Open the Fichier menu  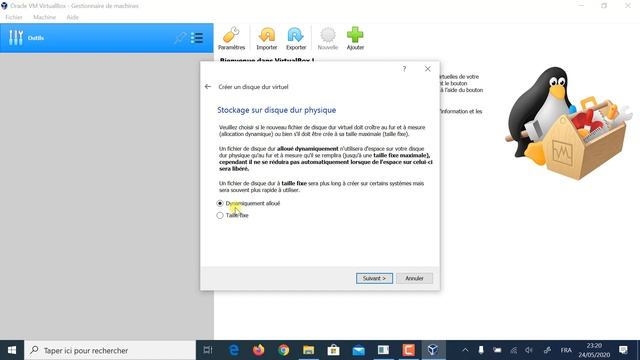14,17
